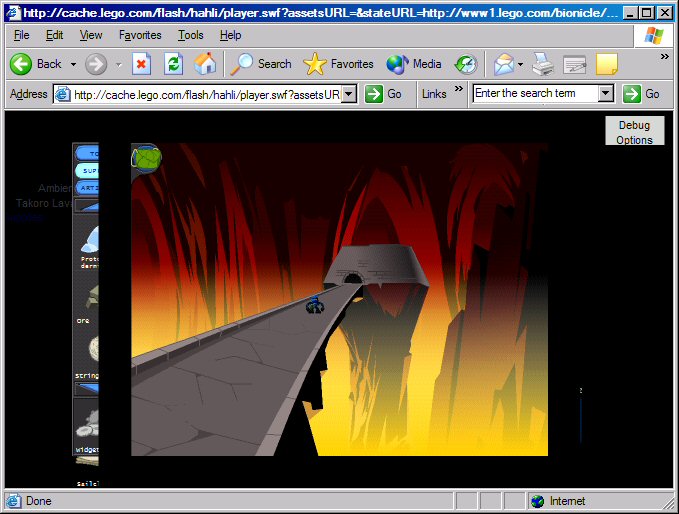Refresh the page with green arrows icon
Image resolution: width=679 pixels, height=514 pixels.
tap(173, 64)
